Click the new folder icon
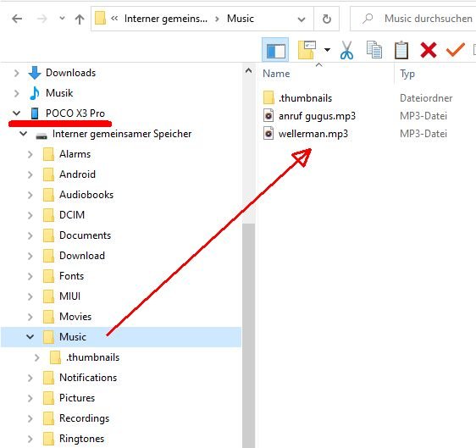Viewport: 476px width, 448px height. [307, 50]
